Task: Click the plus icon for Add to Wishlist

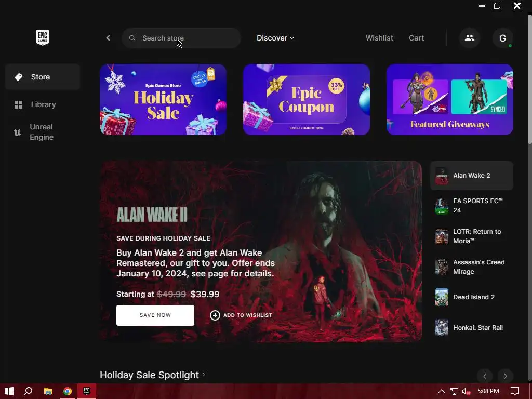Action: (x=215, y=315)
